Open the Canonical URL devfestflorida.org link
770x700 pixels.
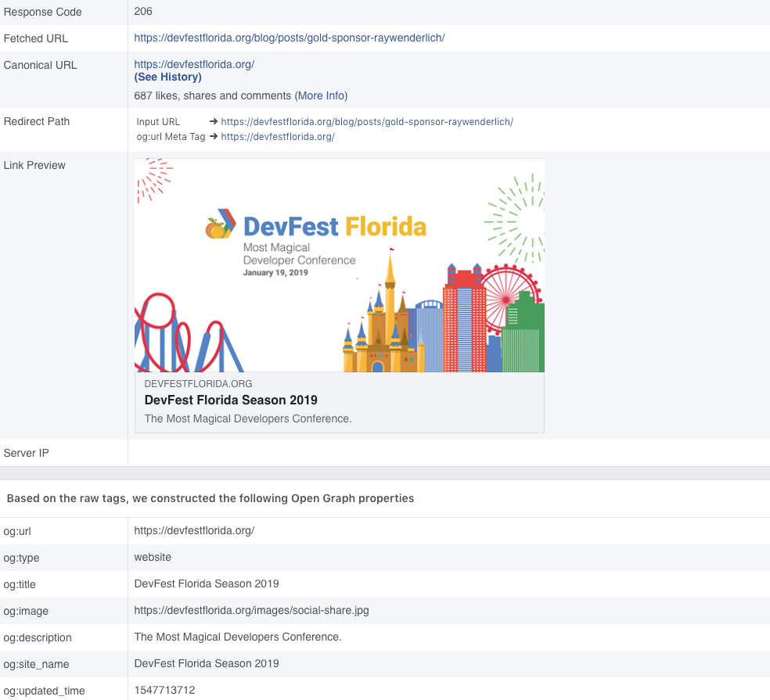click(194, 64)
